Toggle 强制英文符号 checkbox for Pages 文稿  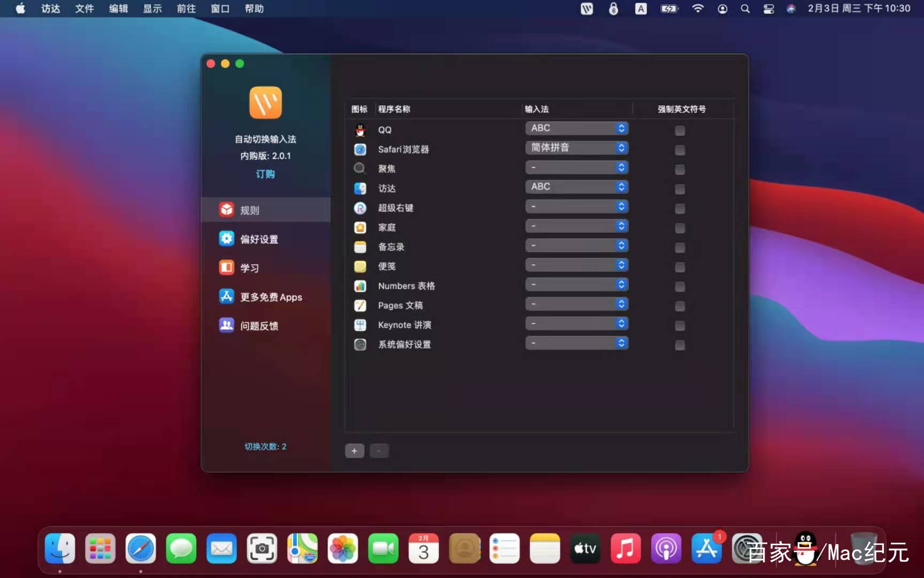pyautogui.click(x=680, y=306)
